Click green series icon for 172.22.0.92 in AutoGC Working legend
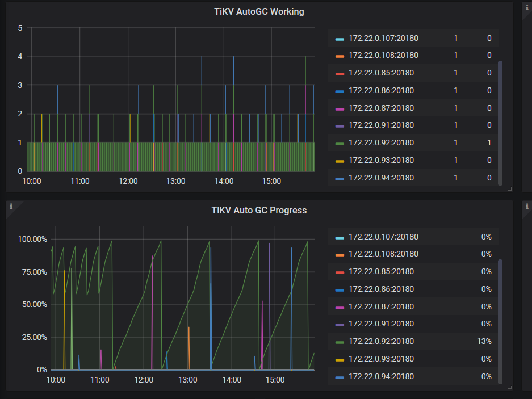Screen dimensions: 532x399 (340, 143)
